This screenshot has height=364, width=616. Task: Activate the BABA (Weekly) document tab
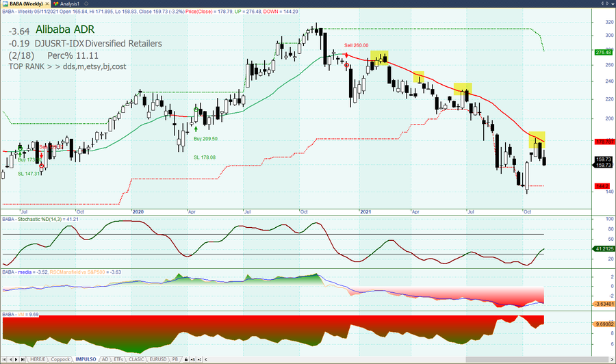(x=26, y=3)
